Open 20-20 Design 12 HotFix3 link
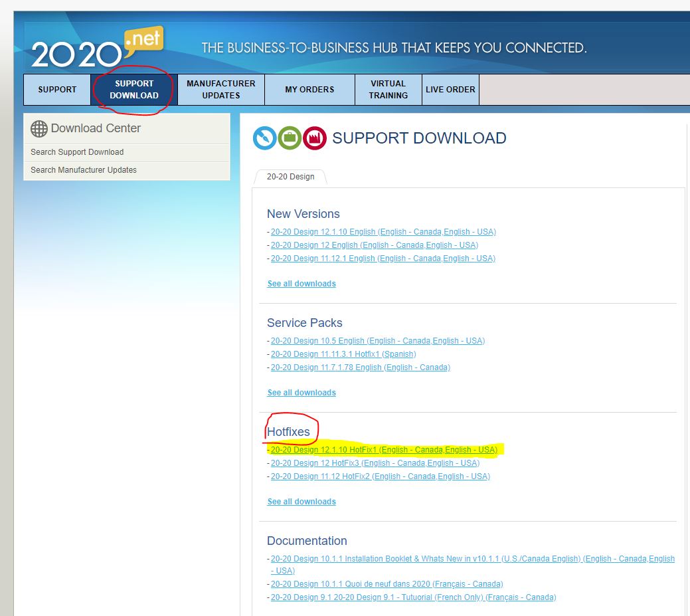The image size is (690, 616). coord(375,462)
